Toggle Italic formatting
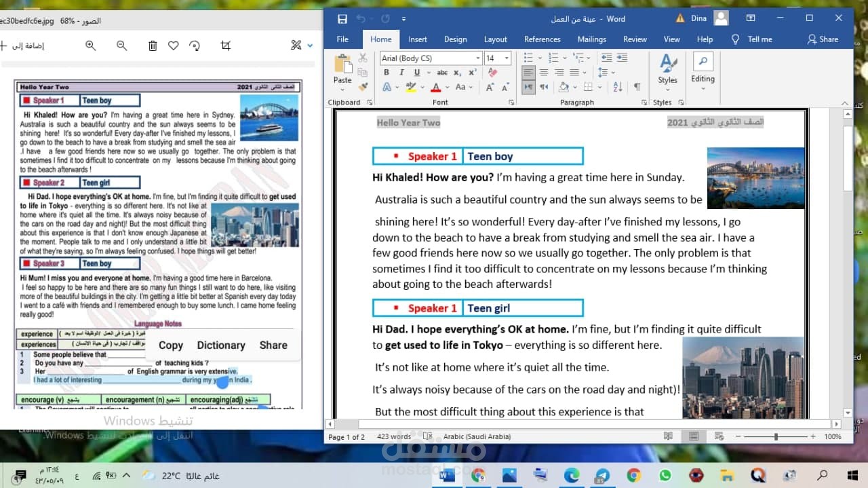 coord(401,73)
